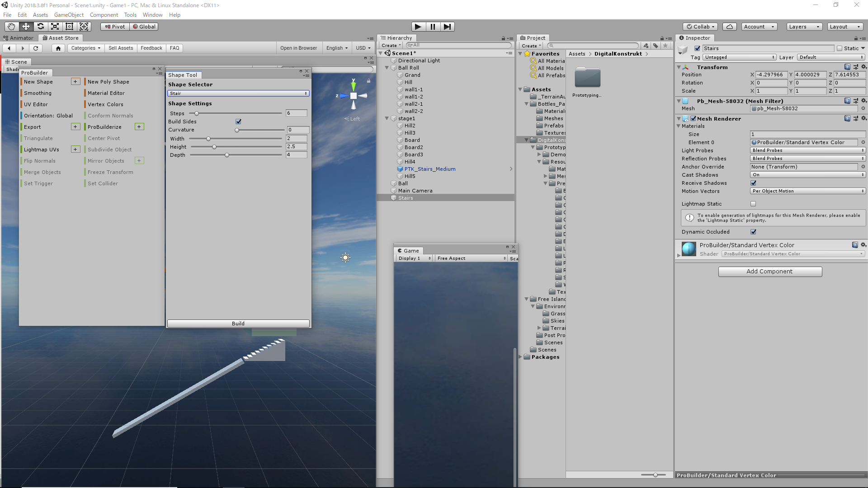This screenshot has width=868, height=488.
Task: Open the cloud services icon
Action: pos(729,27)
